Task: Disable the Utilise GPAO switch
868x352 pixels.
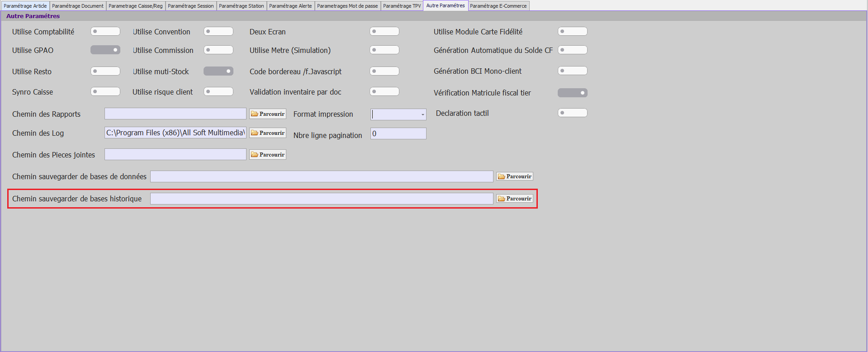Action: click(x=105, y=50)
